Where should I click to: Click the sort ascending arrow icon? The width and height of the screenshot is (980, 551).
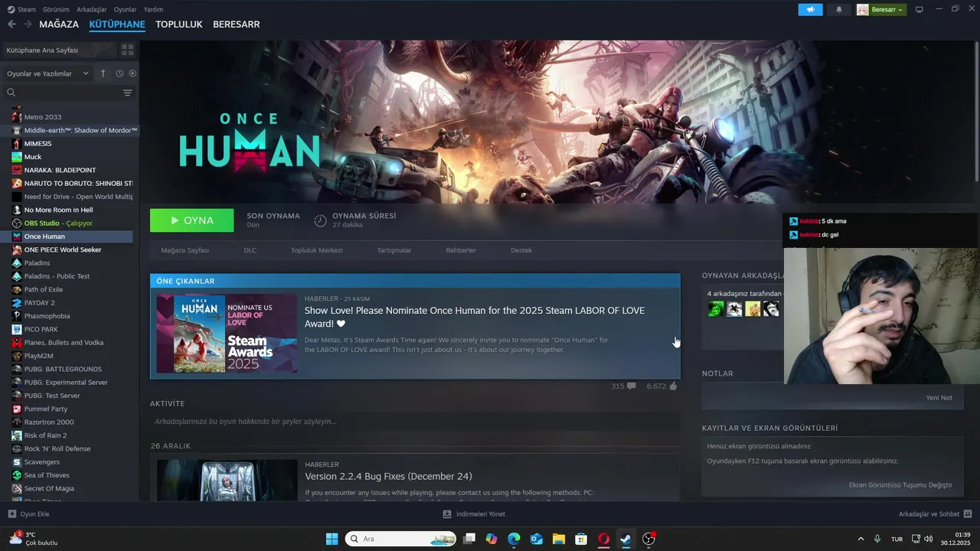103,73
